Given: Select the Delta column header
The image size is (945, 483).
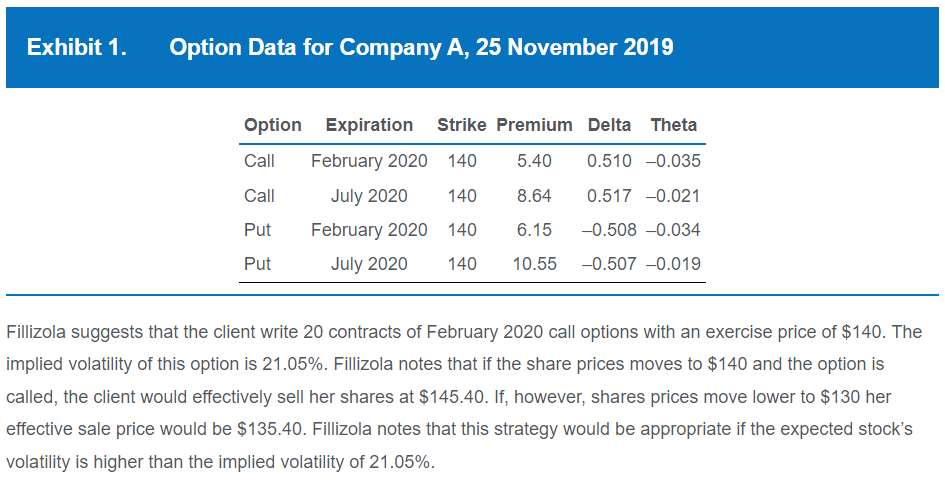Looking at the screenshot, I should [609, 125].
